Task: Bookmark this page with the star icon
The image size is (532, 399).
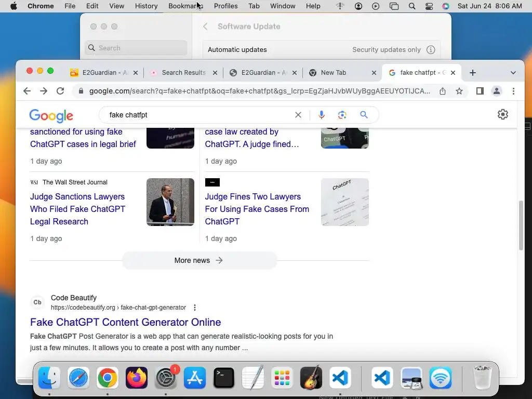Action: tap(459, 91)
